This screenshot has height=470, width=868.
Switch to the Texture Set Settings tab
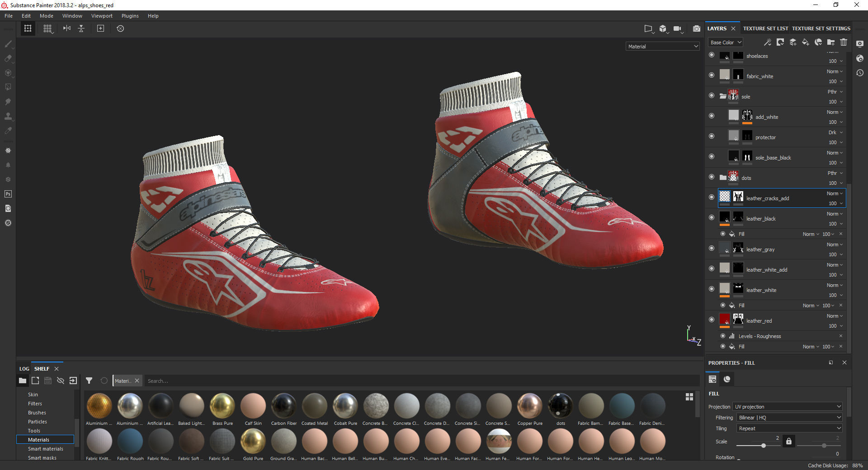pos(821,28)
